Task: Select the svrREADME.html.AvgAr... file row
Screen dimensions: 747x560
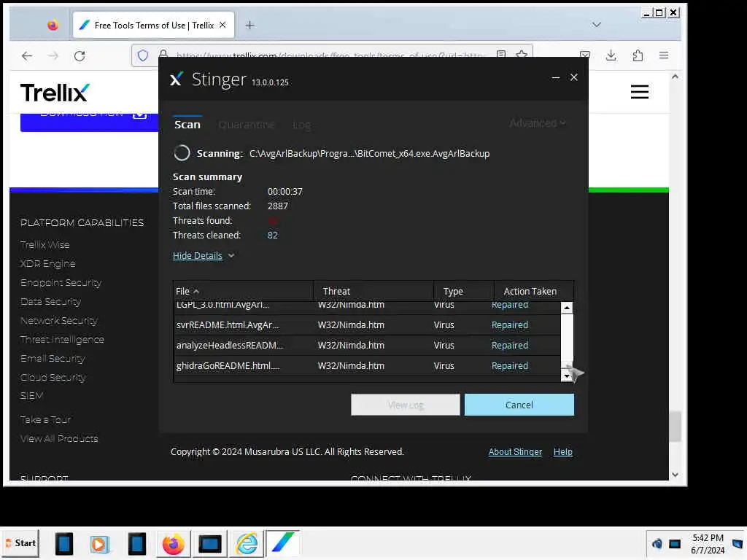Action: pyautogui.click(x=367, y=324)
